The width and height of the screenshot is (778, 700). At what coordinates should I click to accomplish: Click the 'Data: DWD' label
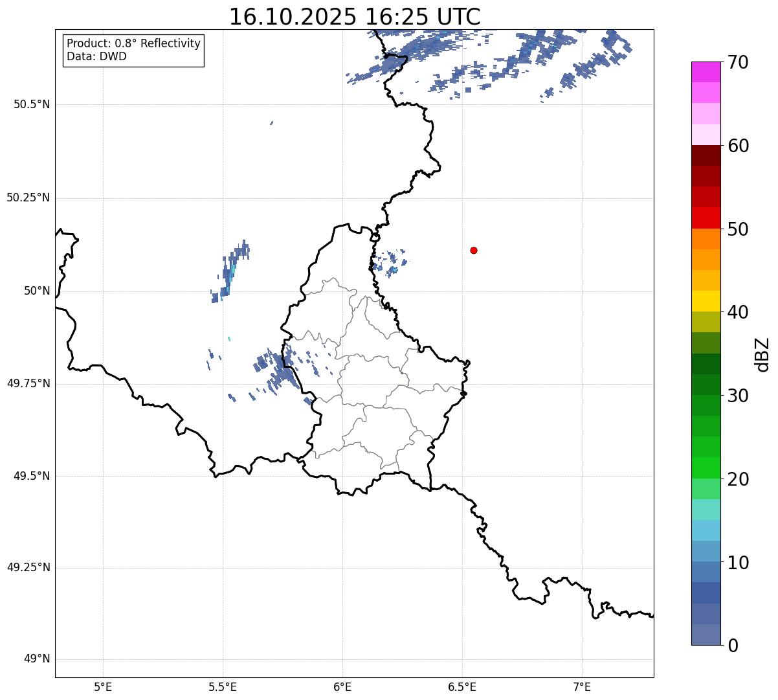click(x=96, y=56)
